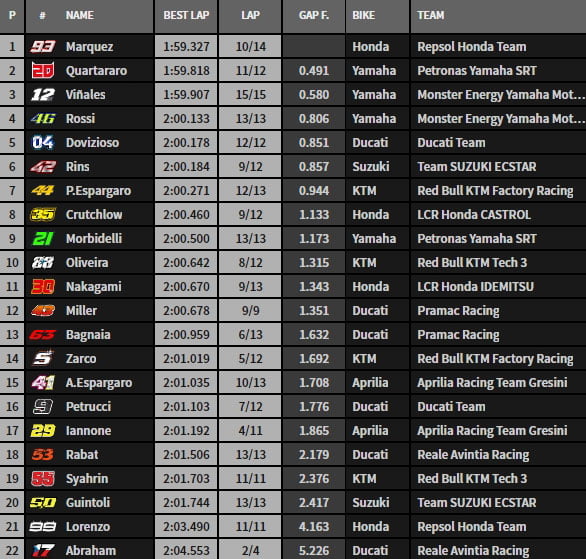Open Dovizioso's 04 rider number icon
This screenshot has height=559, width=586.
pos(43,142)
